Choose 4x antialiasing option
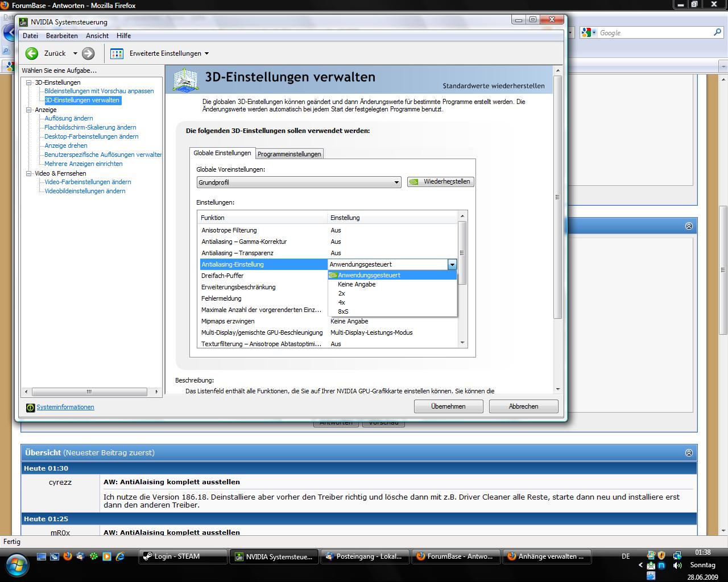 (x=392, y=302)
